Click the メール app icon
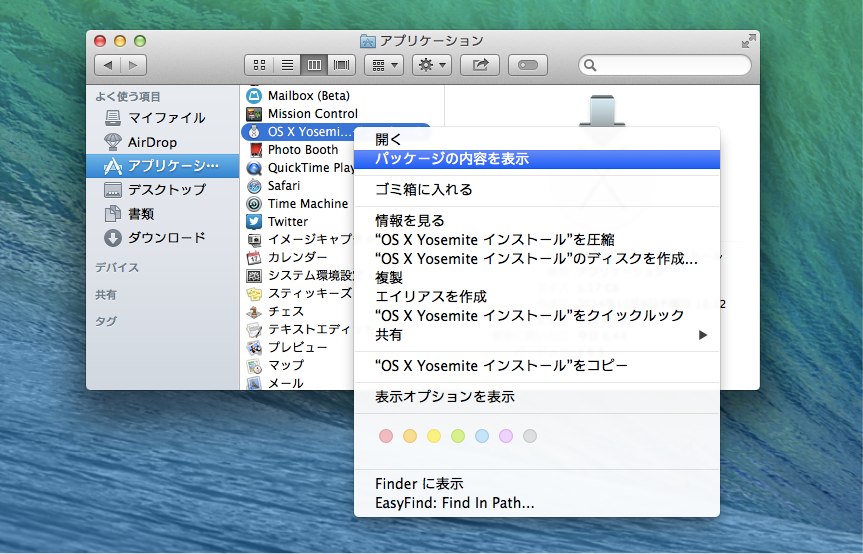Screen dimensions: 863x554 point(254,383)
